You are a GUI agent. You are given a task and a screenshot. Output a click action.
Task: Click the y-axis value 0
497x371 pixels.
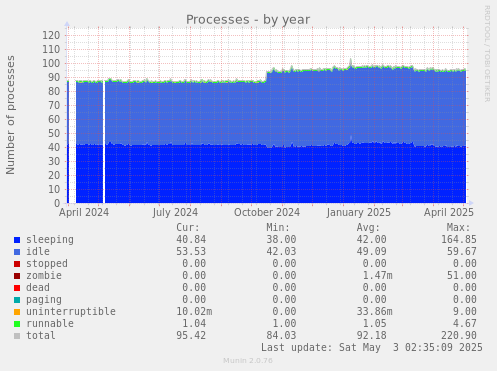pos(57,203)
